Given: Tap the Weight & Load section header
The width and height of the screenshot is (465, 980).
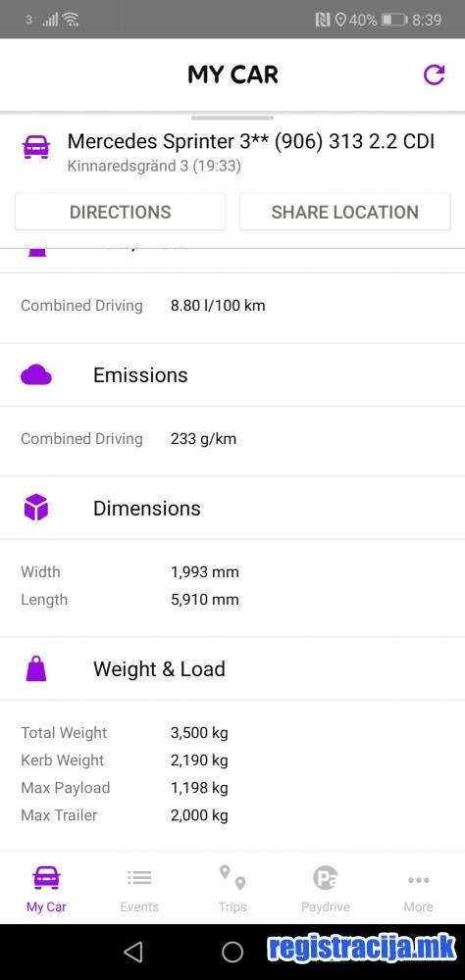Looking at the screenshot, I should pyautogui.click(x=232, y=668).
